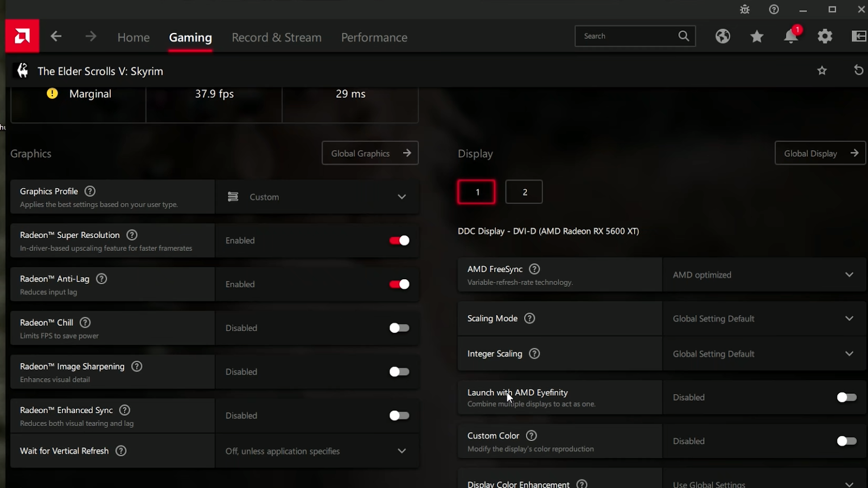
Task: Go back with the left arrow
Action: click(56, 36)
